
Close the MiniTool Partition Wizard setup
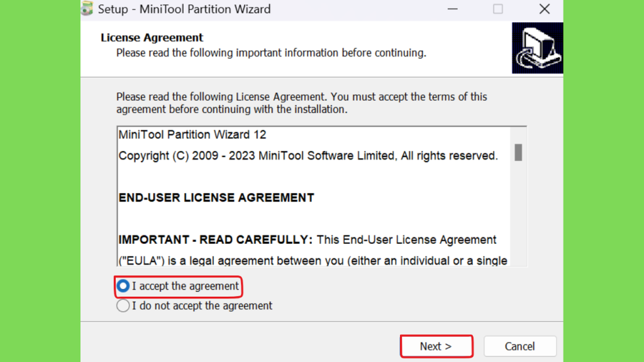(x=545, y=9)
